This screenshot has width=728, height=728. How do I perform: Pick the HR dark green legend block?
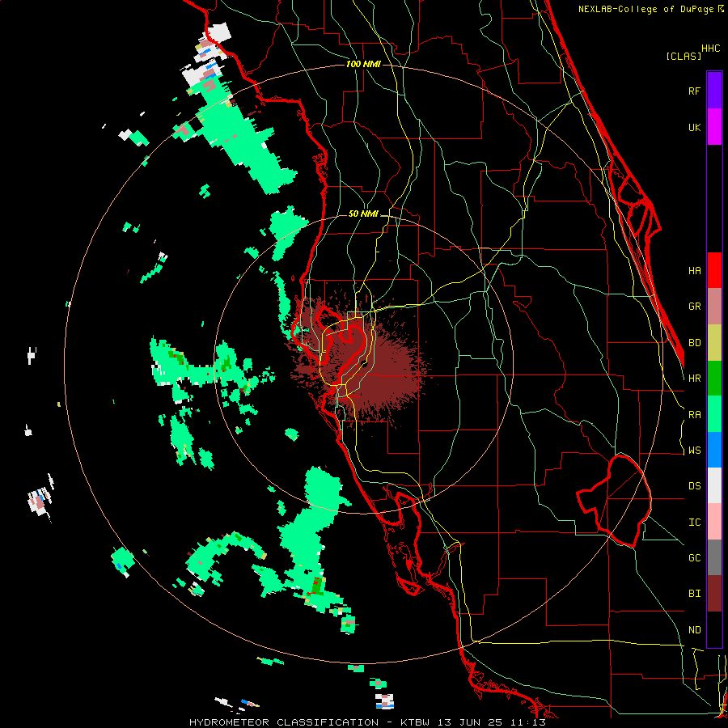[x=714, y=379]
